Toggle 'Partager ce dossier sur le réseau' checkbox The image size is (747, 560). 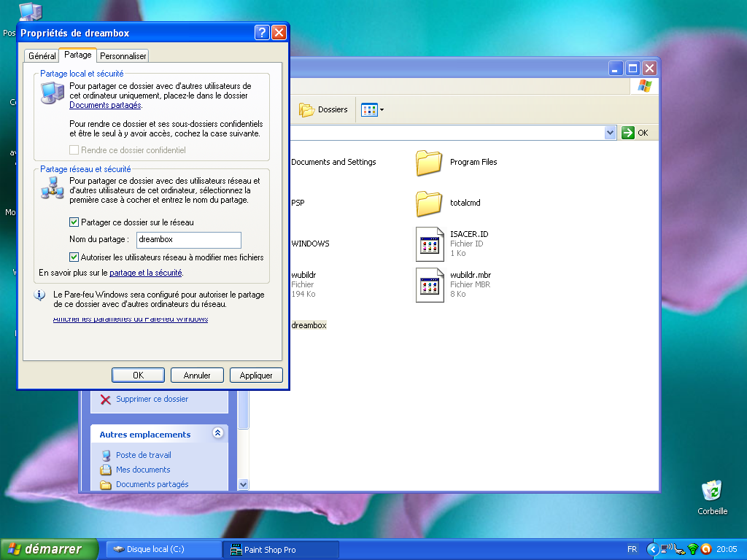point(74,222)
